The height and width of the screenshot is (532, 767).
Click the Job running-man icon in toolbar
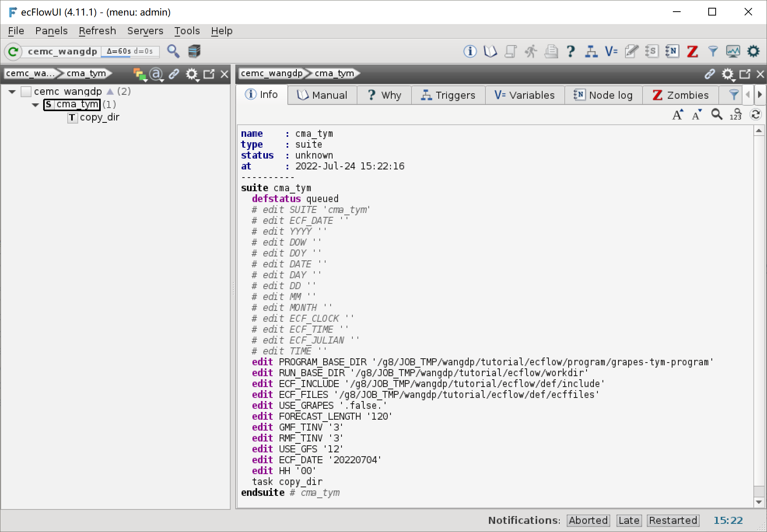pyautogui.click(x=531, y=51)
